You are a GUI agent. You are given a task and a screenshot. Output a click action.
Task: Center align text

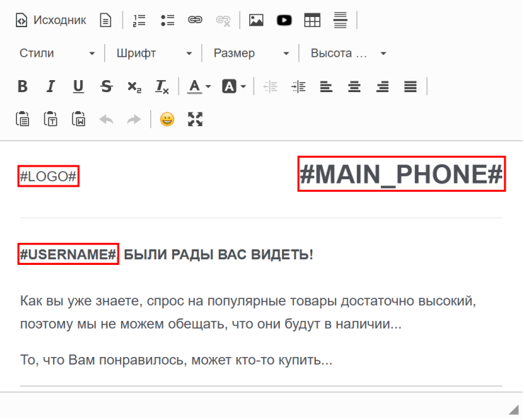(354, 86)
